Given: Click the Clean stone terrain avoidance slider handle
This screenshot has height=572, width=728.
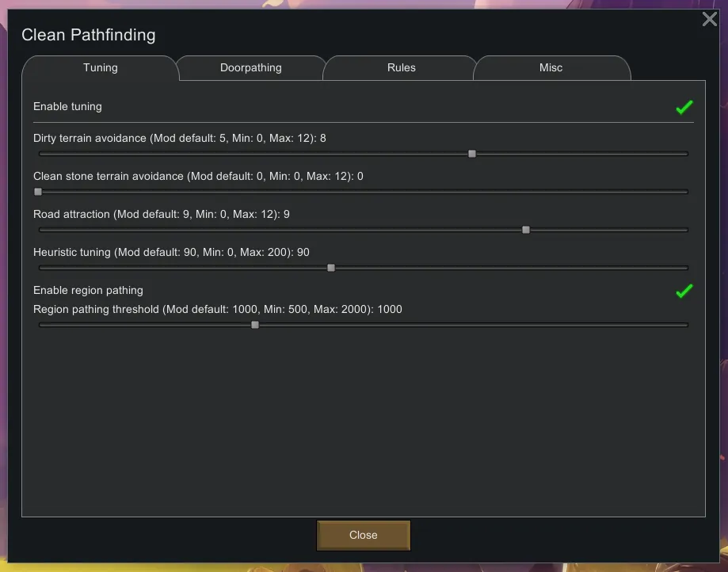Looking at the screenshot, I should tap(38, 192).
